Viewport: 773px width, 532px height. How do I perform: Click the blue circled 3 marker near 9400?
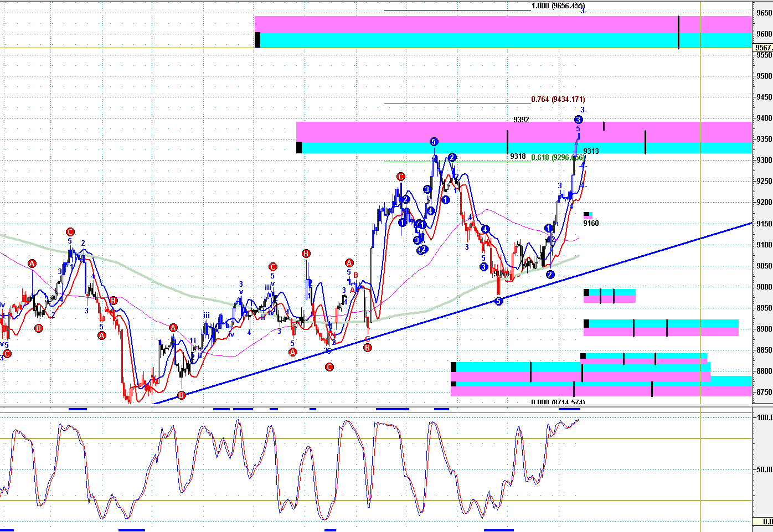[578, 120]
